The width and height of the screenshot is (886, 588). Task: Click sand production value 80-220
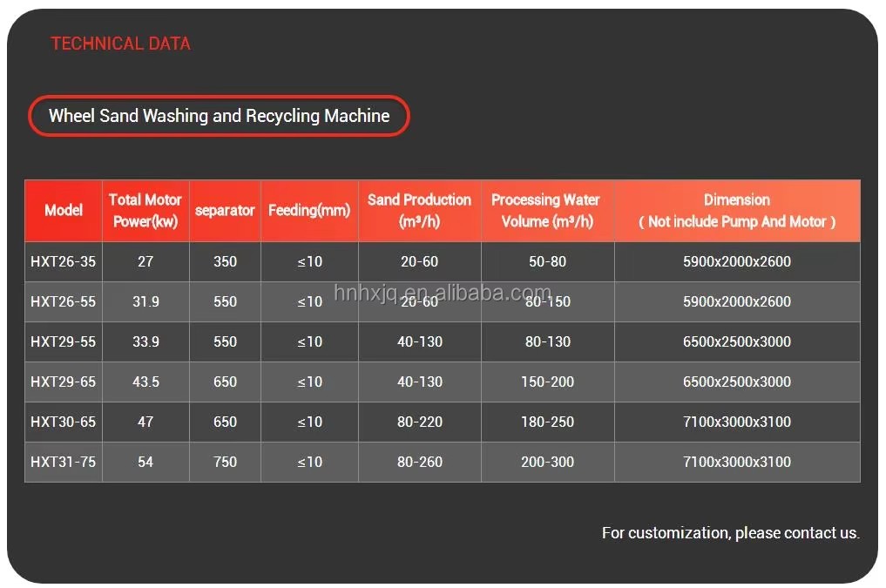point(419,422)
